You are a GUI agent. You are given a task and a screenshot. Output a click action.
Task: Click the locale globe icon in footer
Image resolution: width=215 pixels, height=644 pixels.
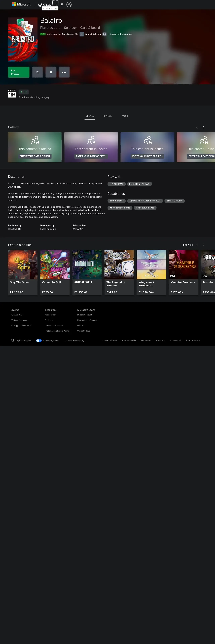[x=13, y=341]
